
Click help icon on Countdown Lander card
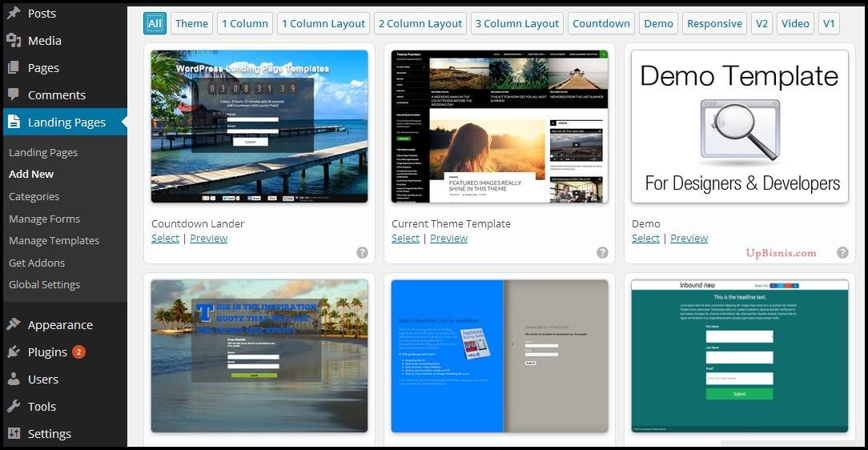362,252
